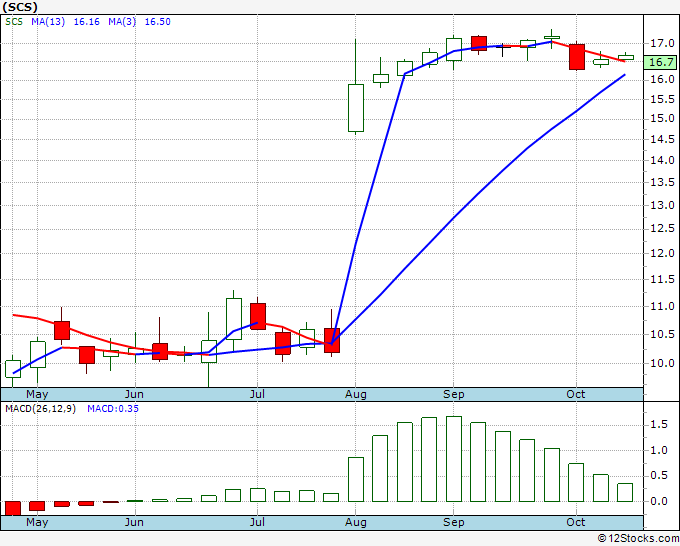Viewport: 680px width, 546px height.
Task: Click Jul on the price chart axis
Action: [x=257, y=394]
